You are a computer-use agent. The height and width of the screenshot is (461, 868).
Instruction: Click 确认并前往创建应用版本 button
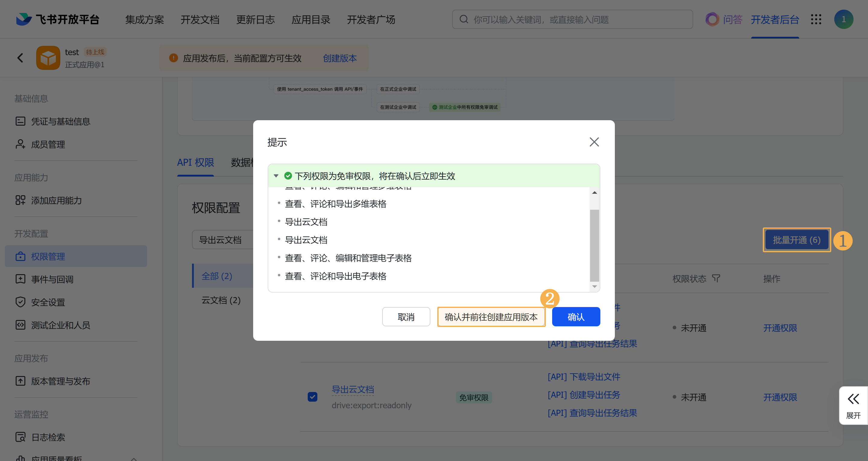[491, 317]
